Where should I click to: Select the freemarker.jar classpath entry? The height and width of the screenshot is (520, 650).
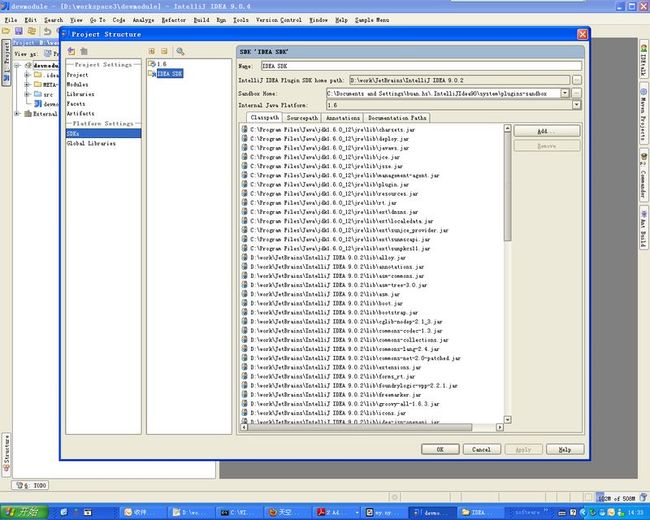tap(332, 395)
